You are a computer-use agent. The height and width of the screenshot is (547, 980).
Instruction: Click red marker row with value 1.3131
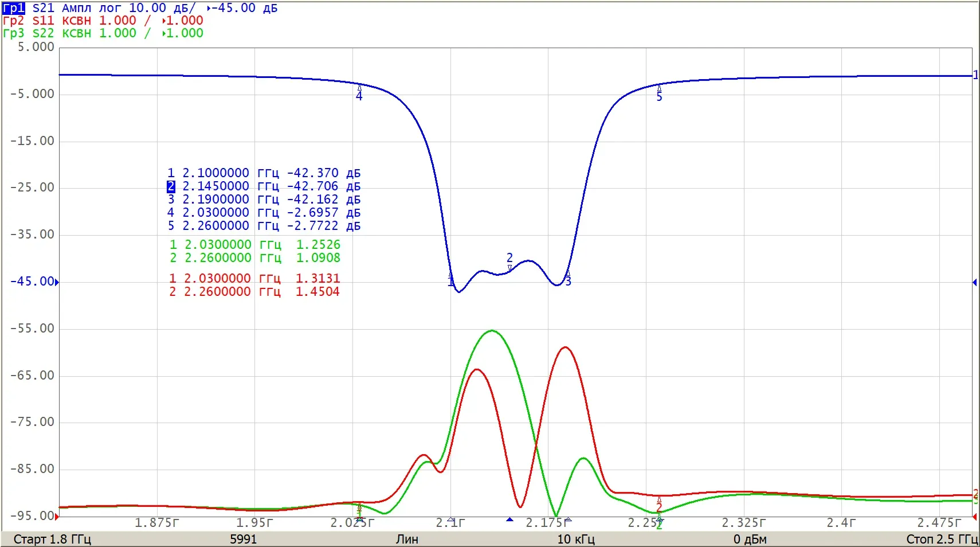254,279
